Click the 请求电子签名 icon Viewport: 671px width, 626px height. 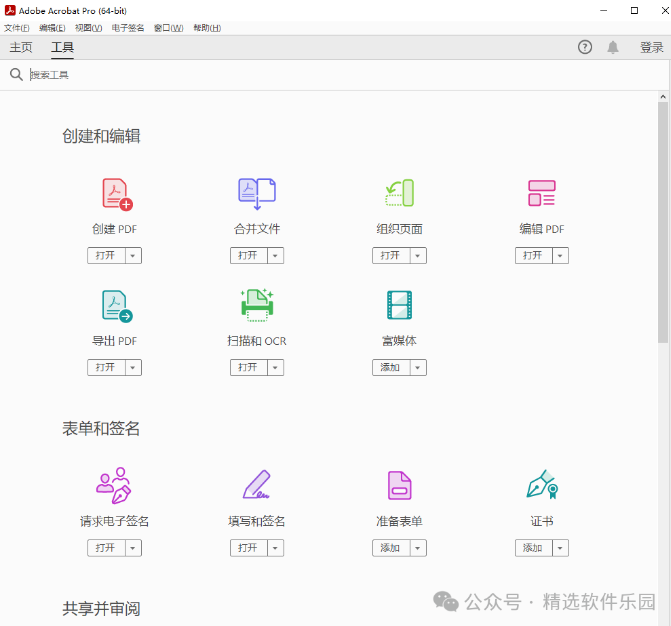(x=114, y=485)
